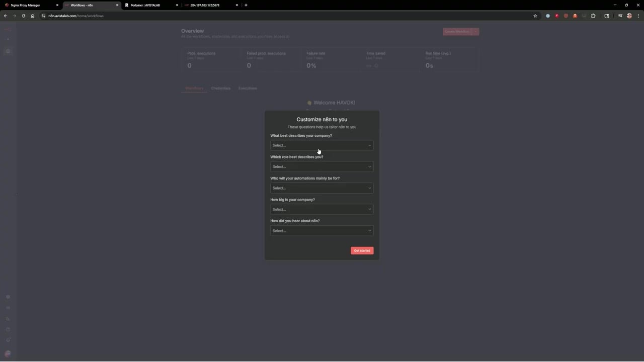Viewport: 644px width, 362px height.
Task: Open the browser home page
Action: 33,16
